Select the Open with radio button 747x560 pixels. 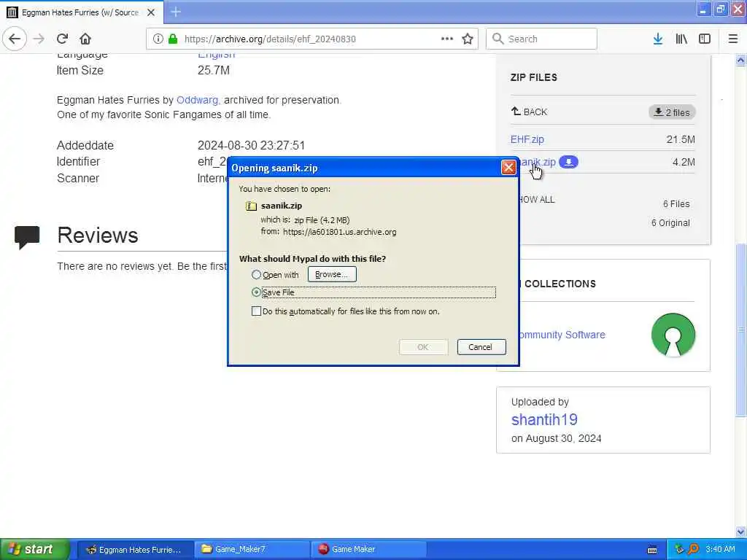click(x=256, y=275)
